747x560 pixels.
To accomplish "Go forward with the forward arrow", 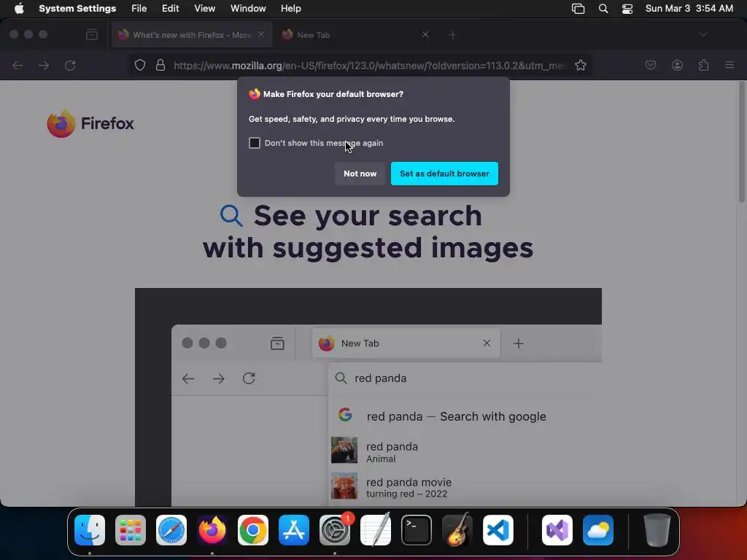I will point(43,65).
